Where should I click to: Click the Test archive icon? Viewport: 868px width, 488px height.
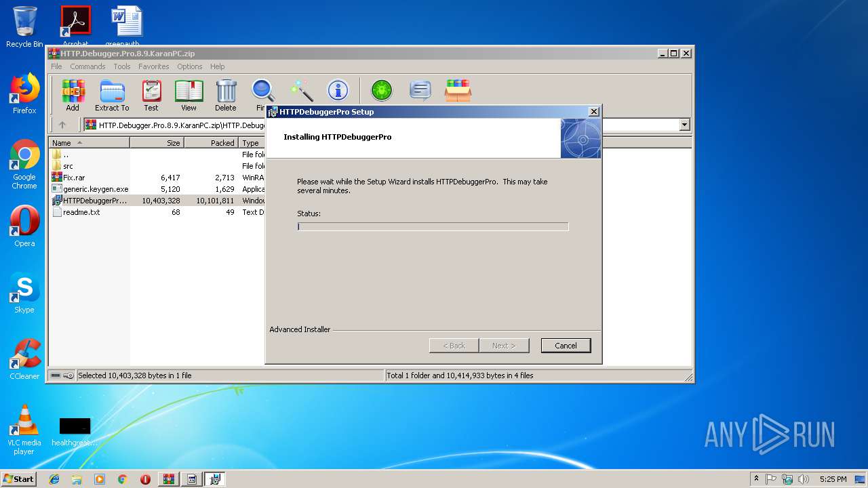tap(151, 95)
